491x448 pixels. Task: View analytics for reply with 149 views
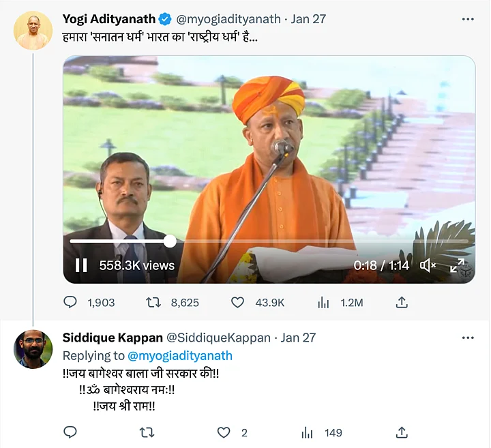point(308,432)
